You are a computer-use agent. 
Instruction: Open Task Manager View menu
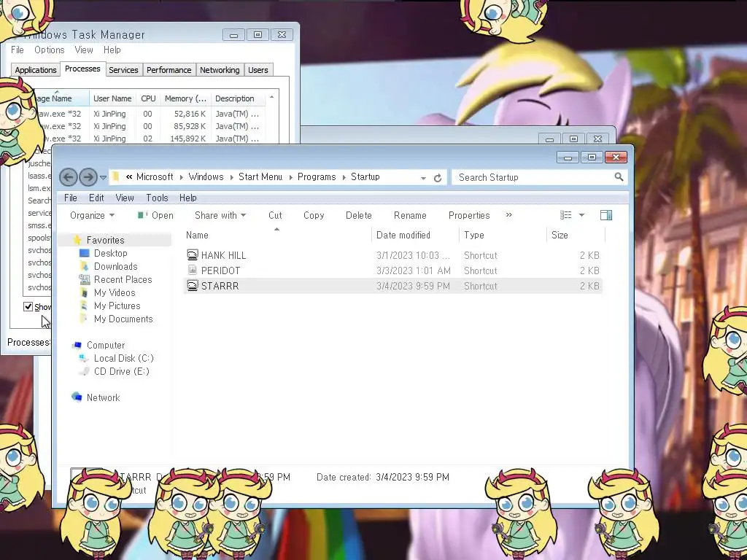point(83,50)
